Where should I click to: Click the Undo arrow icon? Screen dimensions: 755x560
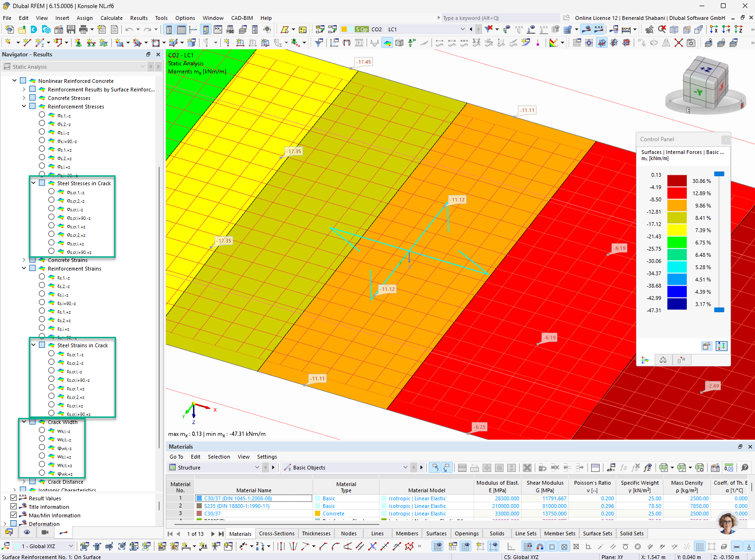129,29
